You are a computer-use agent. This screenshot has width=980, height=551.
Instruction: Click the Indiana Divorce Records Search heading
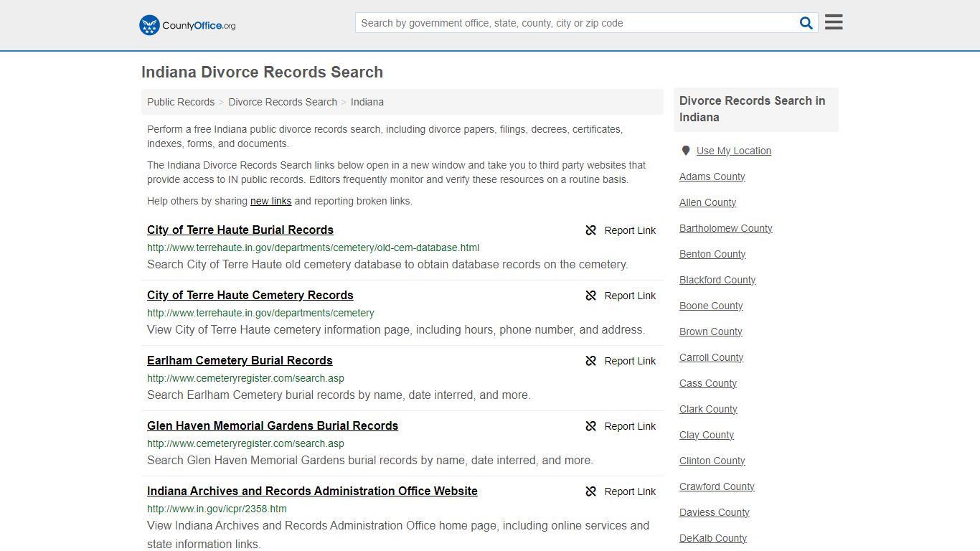pos(262,72)
